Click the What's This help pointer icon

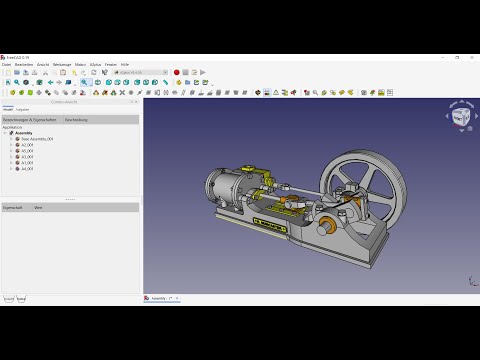click(105, 73)
